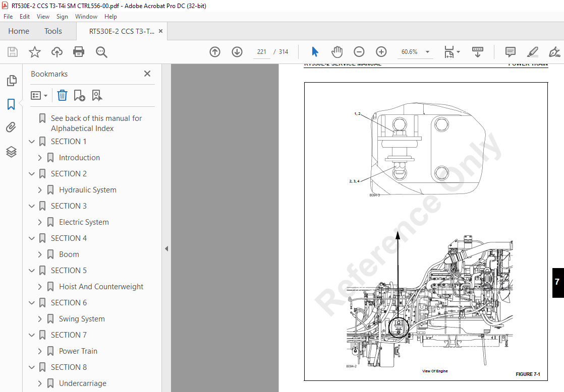Jump to the SECTION 5 bookmark
The height and width of the screenshot is (392, 564).
pos(69,271)
